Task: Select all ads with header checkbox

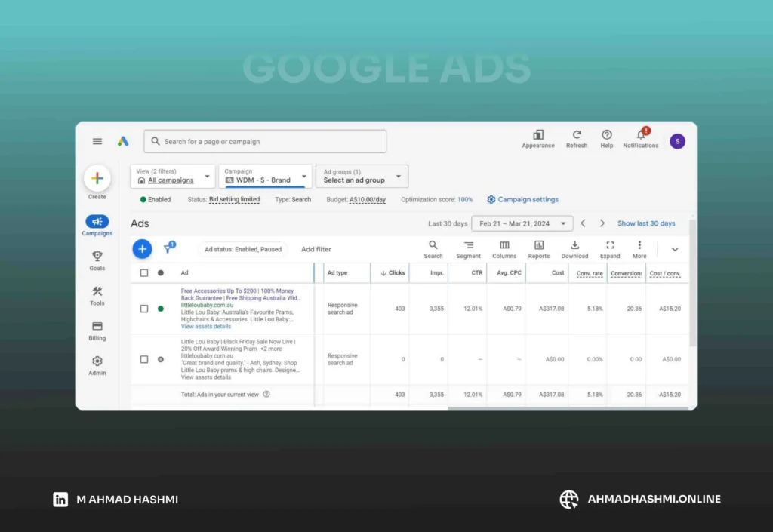Action: click(144, 272)
